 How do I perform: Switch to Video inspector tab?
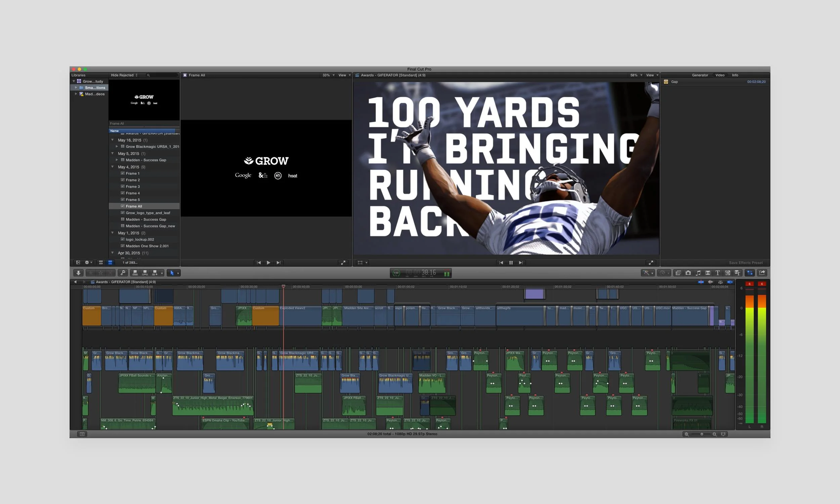(720, 75)
